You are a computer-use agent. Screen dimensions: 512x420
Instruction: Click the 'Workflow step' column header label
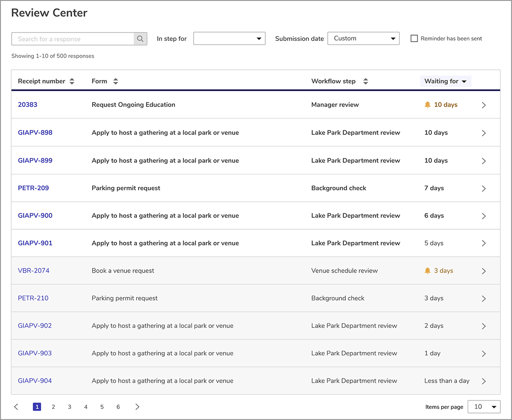(333, 81)
